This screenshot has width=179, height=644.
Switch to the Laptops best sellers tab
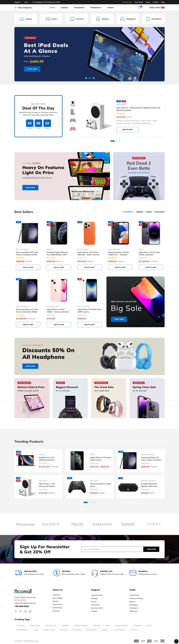139,212
